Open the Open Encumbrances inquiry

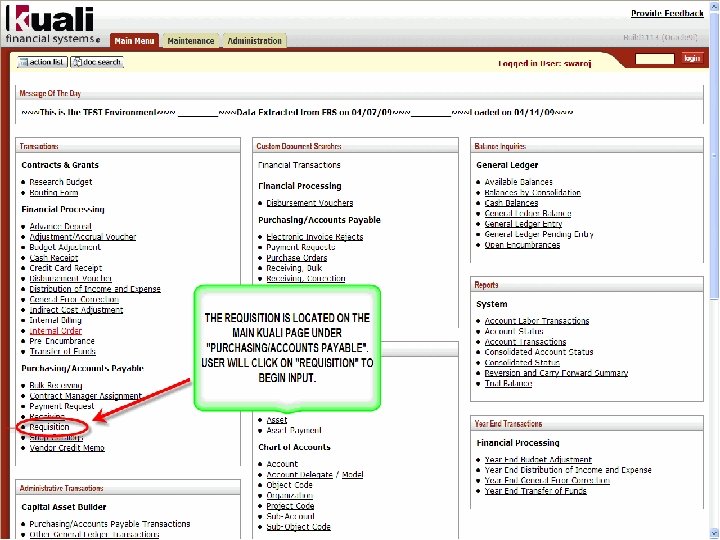tap(522, 245)
